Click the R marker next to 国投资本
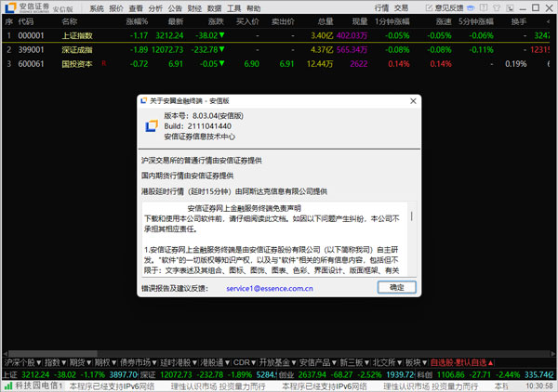Screen dimensions: 558x392 tap(104, 63)
